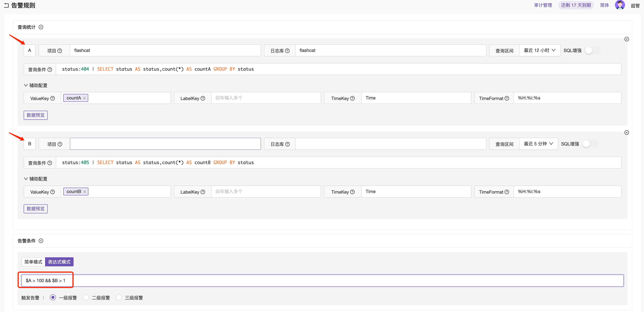Switch to 简单模式 tab
644x312 pixels.
pyautogui.click(x=33, y=262)
